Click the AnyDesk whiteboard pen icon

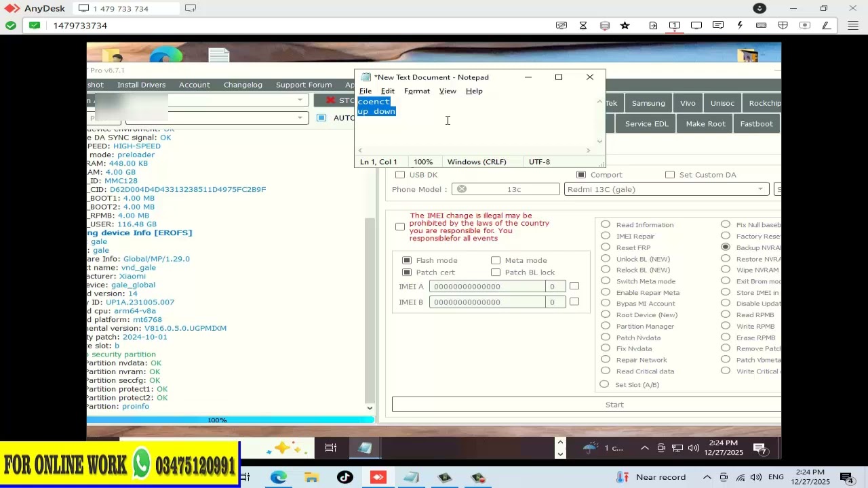pos(827,26)
